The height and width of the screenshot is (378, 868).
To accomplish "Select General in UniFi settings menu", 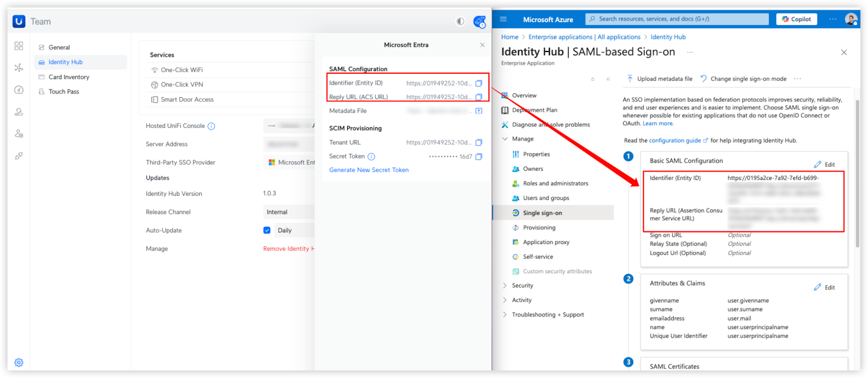I will 80,47.
